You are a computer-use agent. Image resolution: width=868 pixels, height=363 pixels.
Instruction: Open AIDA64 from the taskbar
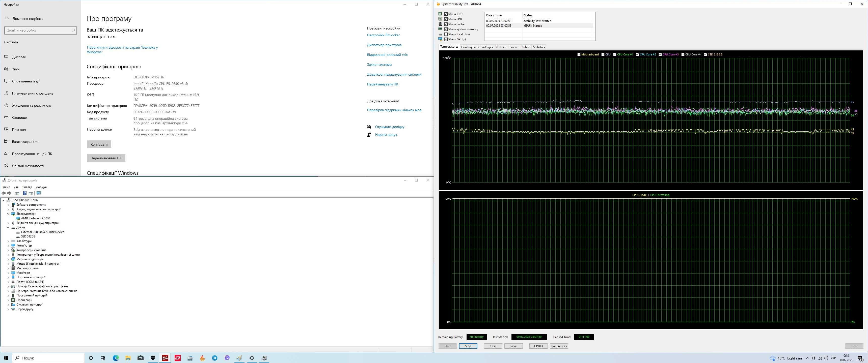165,358
